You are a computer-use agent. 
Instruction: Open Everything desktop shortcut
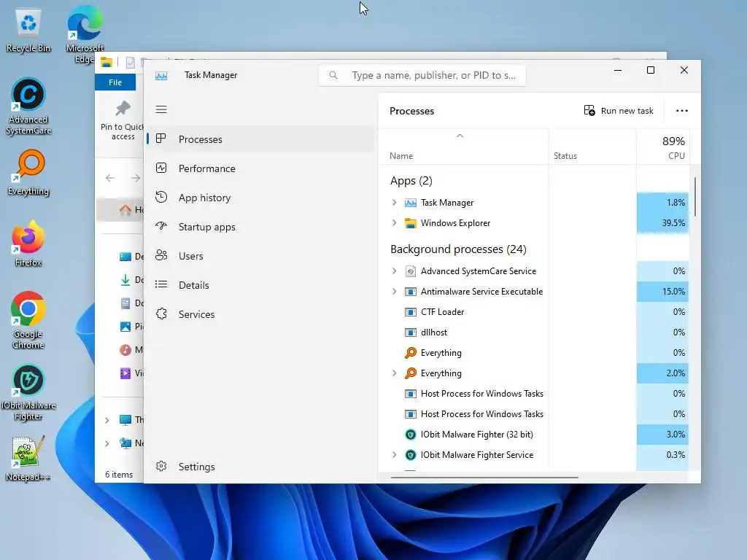point(28,174)
